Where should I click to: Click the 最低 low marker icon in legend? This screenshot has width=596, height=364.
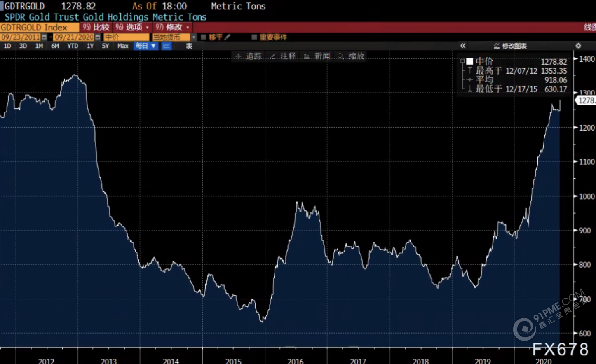click(469, 89)
